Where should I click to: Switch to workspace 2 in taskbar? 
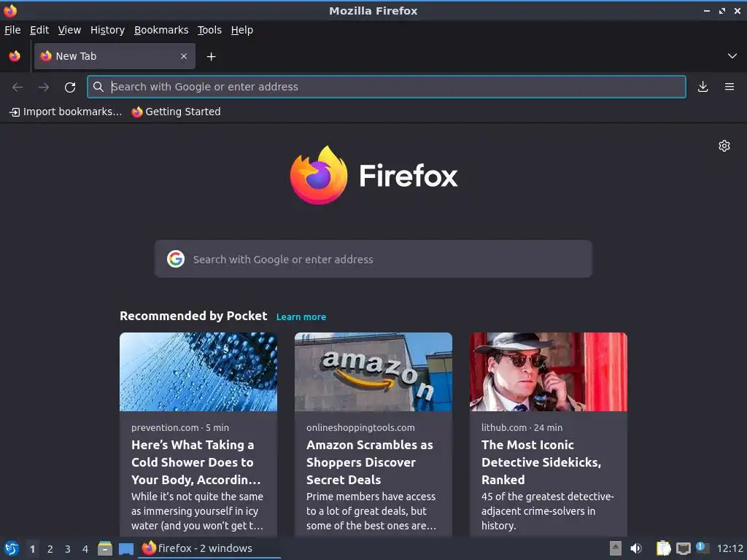[x=50, y=548]
